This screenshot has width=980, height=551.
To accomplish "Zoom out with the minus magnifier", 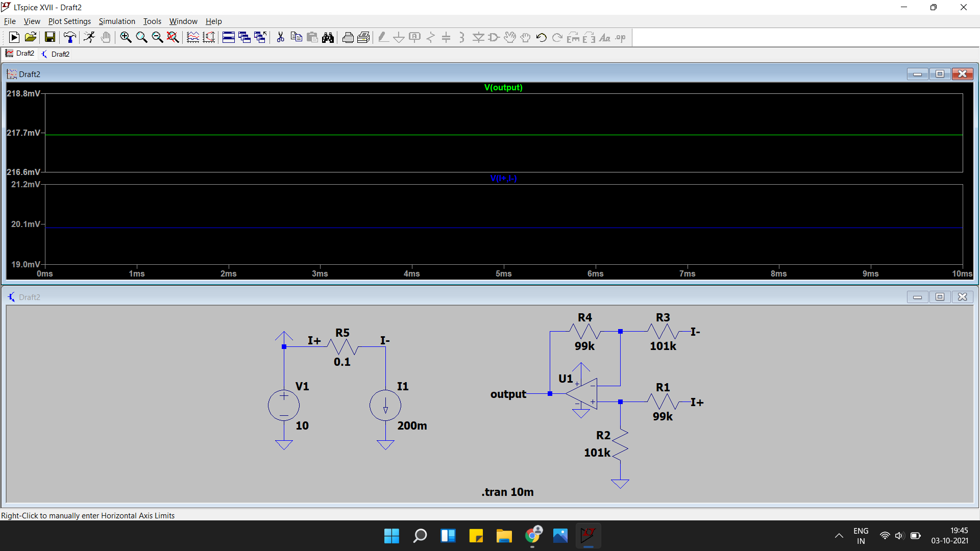I will [157, 37].
